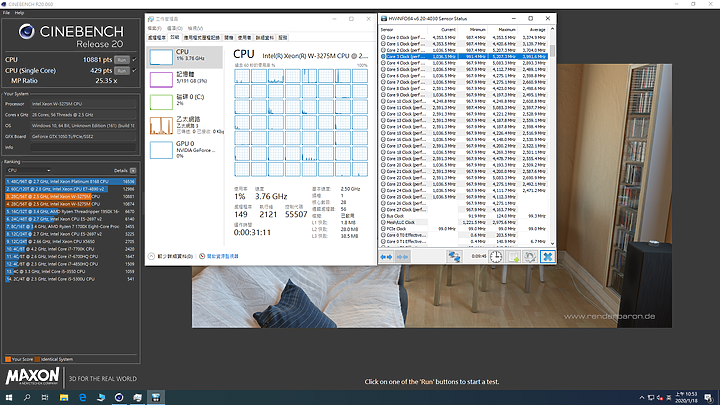Click HWiNFO expand columns arrows button
This screenshot has height=405, width=720.
pos(386,257)
